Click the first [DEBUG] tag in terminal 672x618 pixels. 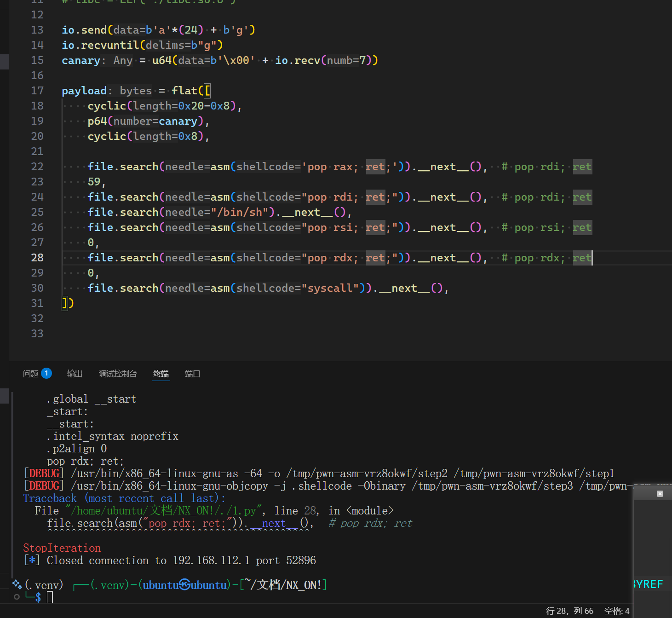coord(44,474)
